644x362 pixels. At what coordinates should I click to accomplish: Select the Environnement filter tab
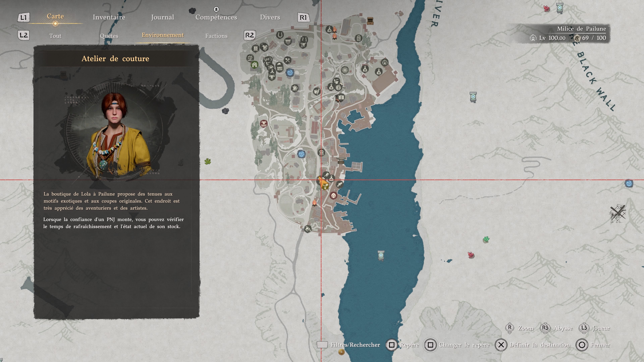tap(163, 35)
